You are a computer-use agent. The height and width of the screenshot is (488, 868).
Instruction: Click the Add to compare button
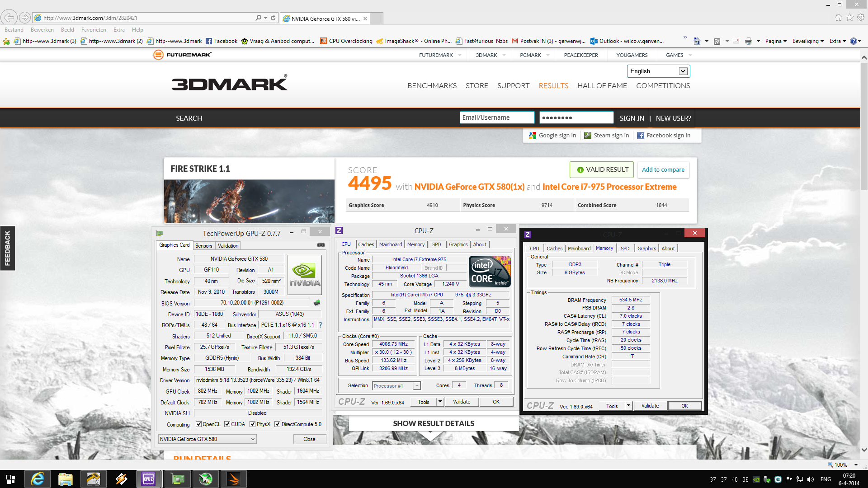[x=663, y=170]
